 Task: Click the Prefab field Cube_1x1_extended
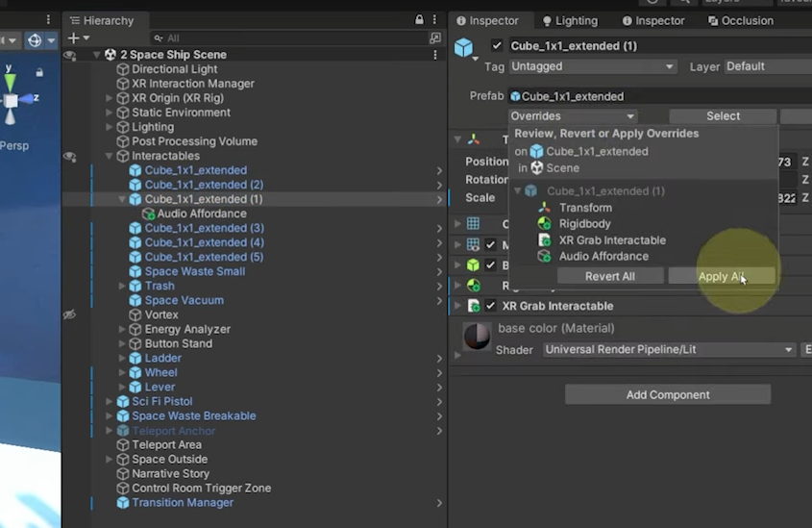659,96
